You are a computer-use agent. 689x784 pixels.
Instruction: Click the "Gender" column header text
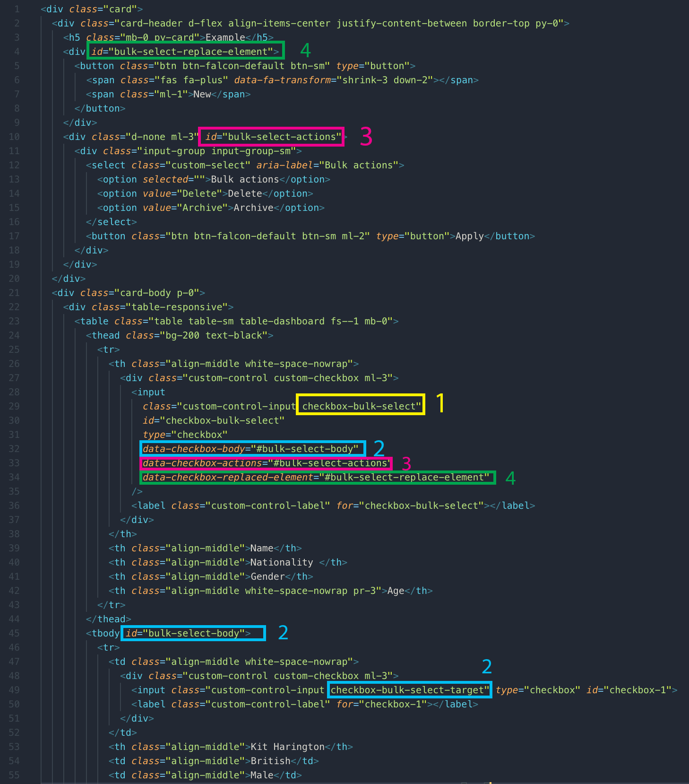point(267,576)
